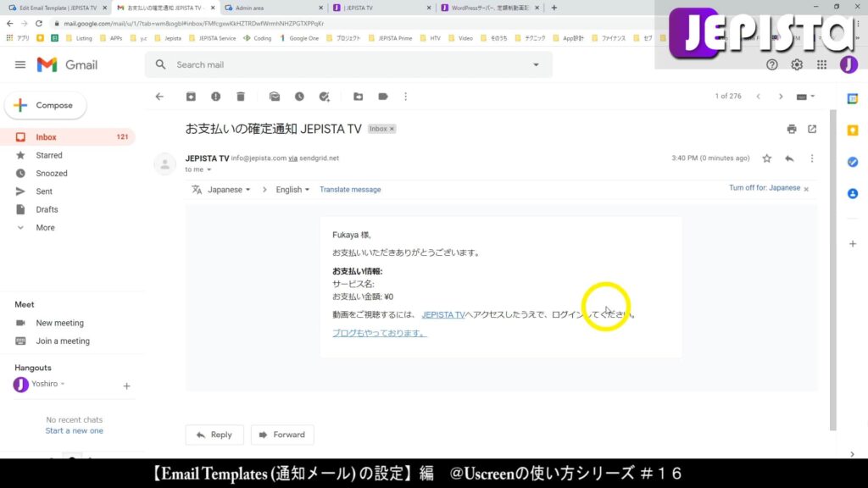Show search options dropdown arrow
Screen dimensions: 868x488
(536, 64)
